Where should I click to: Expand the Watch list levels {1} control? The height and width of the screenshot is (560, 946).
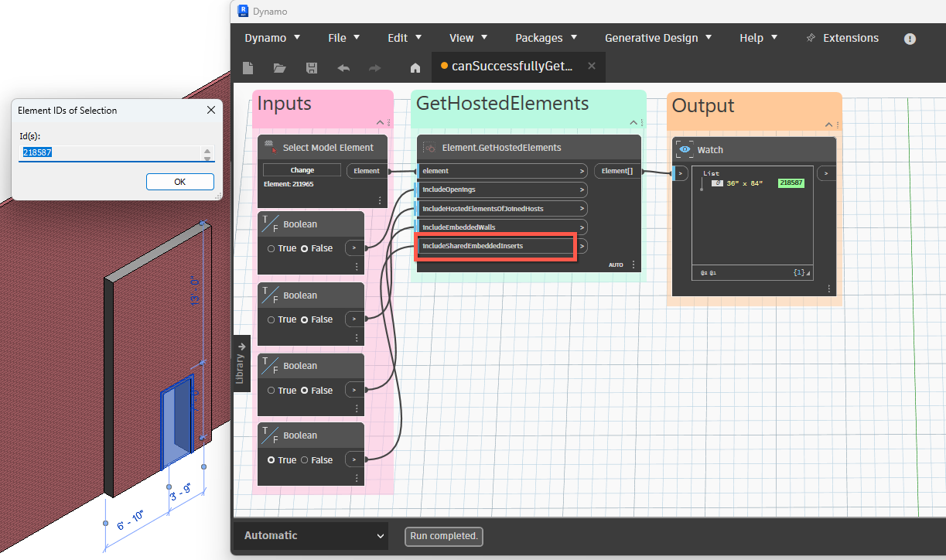coord(801,272)
